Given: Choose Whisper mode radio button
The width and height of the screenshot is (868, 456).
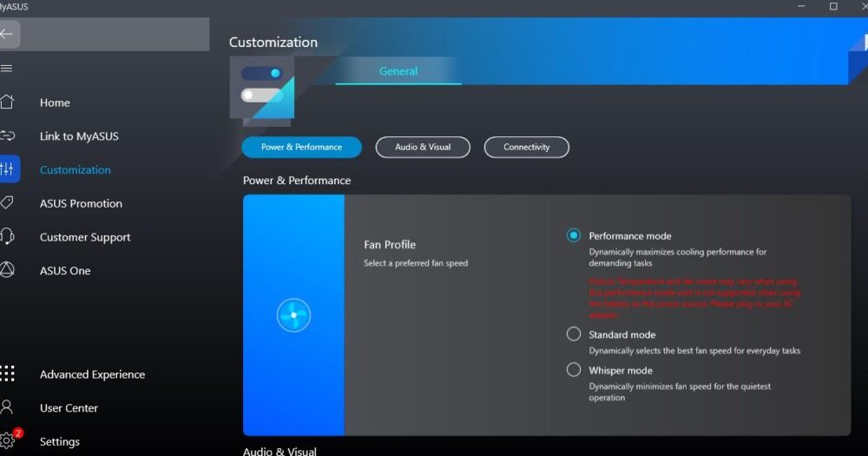Looking at the screenshot, I should 573,370.
